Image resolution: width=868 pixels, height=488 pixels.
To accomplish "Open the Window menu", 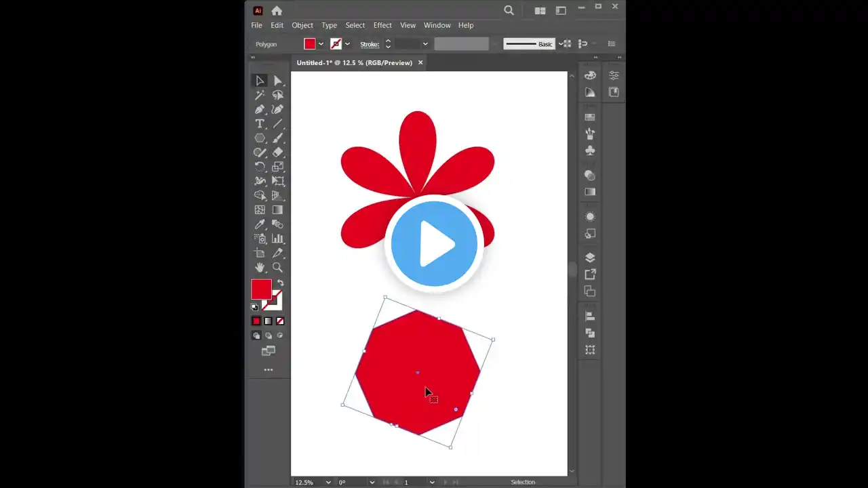I will click(x=437, y=25).
